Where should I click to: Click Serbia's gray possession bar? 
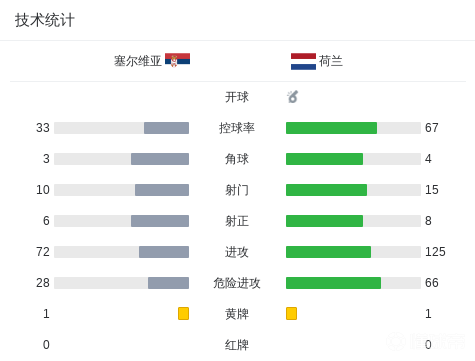pos(166,128)
